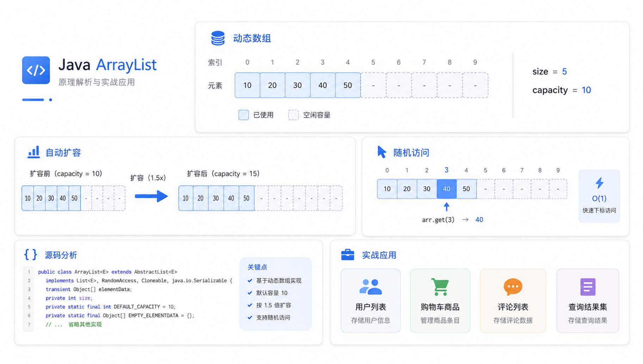Click cell 20 in 随机访问 array
Screen dimensions: 643x364
pyautogui.click(x=407, y=189)
